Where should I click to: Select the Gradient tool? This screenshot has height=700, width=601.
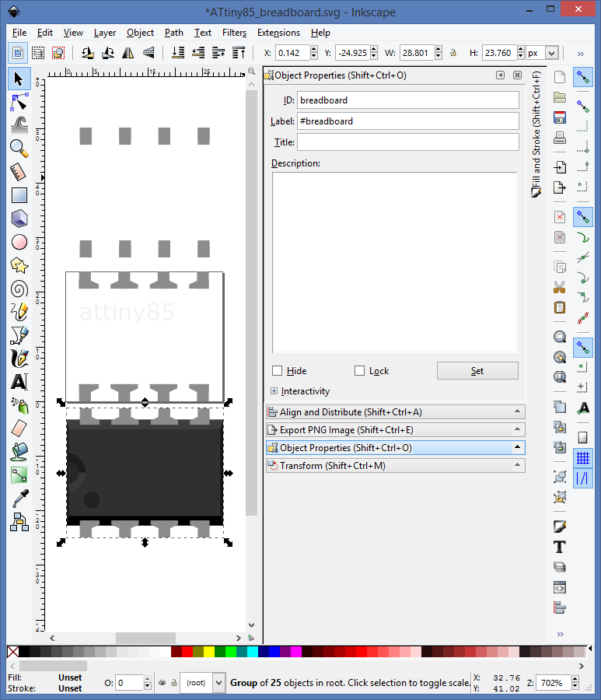[19, 475]
